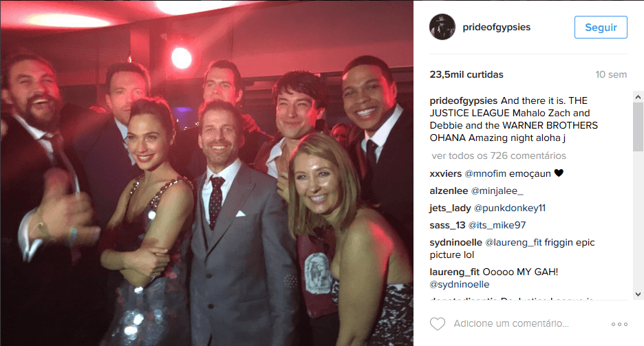Expand ver todos os 726 comentários
The width and height of the screenshot is (644, 346).
pyautogui.click(x=499, y=156)
